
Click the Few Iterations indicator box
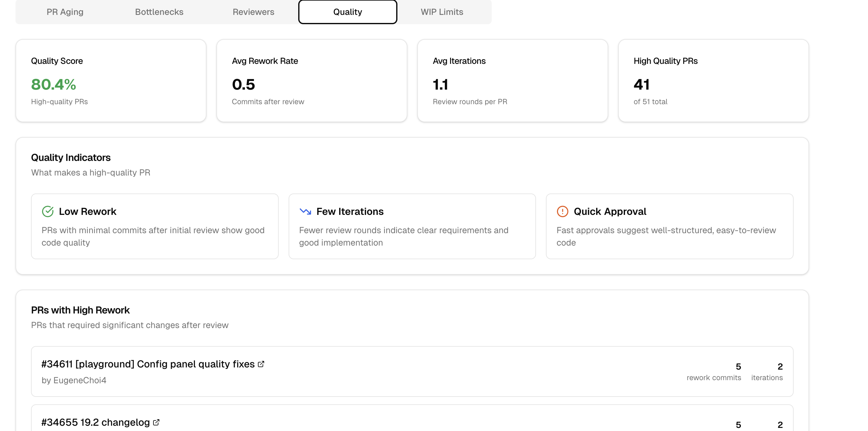click(x=412, y=226)
